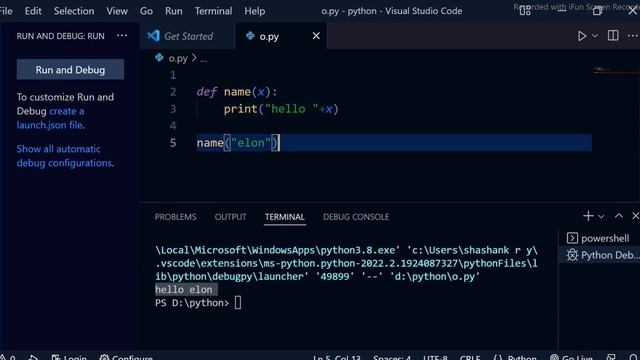The height and width of the screenshot is (360, 640).
Task: Open the create a launch.json file link
Action: tap(50, 118)
